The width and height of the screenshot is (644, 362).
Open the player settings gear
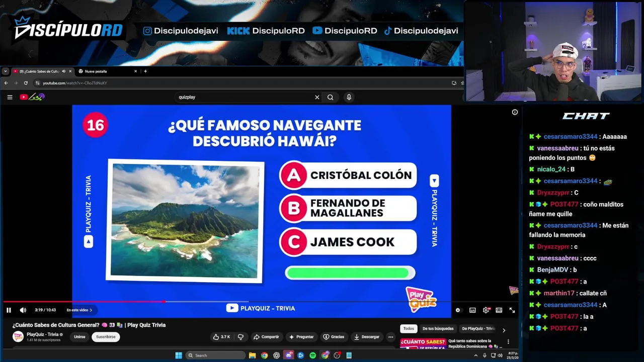[486, 310]
